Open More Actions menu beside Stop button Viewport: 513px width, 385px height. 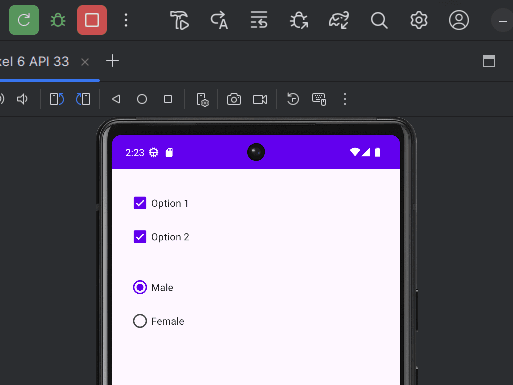click(126, 20)
